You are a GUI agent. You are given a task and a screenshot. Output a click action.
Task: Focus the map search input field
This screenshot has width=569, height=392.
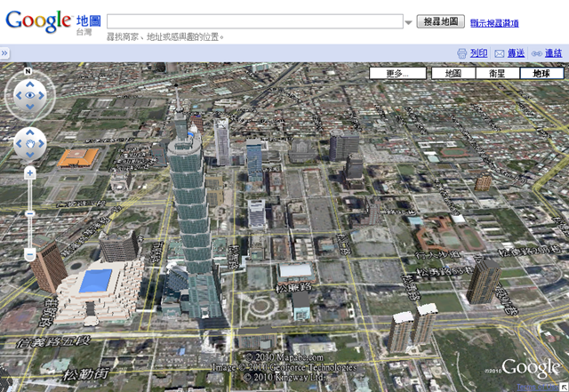pyautogui.click(x=255, y=21)
